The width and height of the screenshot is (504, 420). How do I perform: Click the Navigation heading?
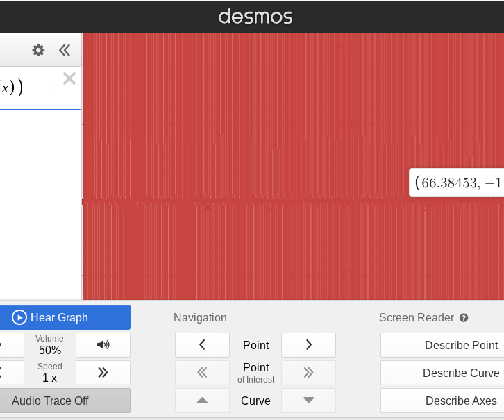(x=200, y=317)
